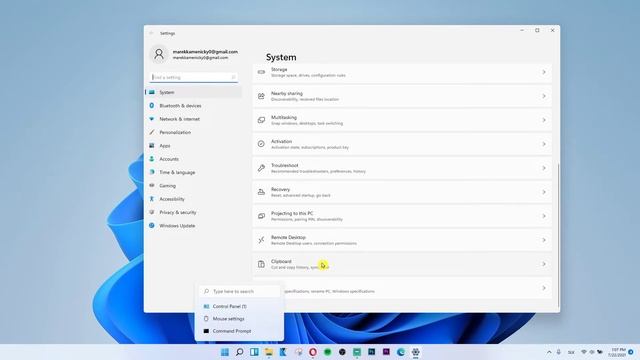Open Microsoft Edge from the taskbar

401,352
